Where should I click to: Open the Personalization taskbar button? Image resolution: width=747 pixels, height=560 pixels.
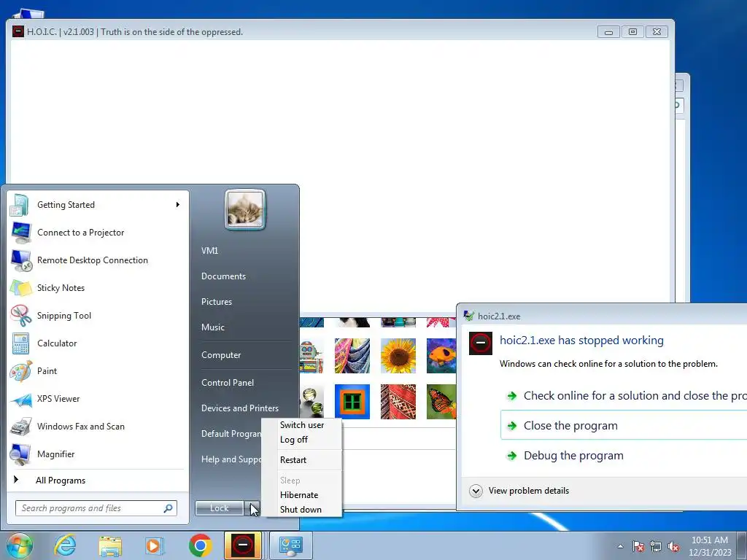[291, 545]
